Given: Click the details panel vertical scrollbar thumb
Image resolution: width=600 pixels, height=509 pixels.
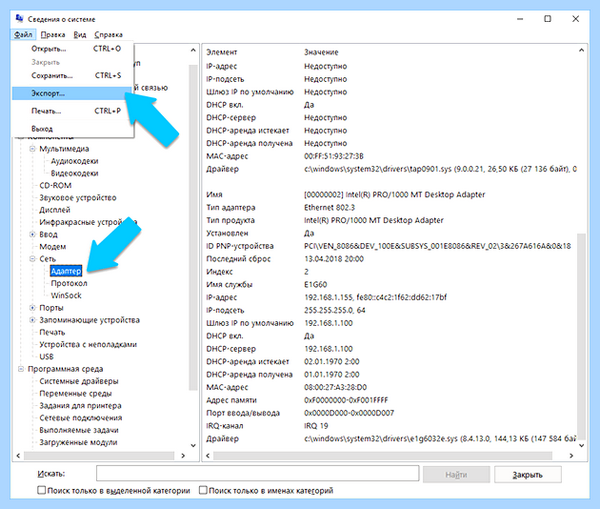Looking at the screenshot, I should (x=581, y=337).
